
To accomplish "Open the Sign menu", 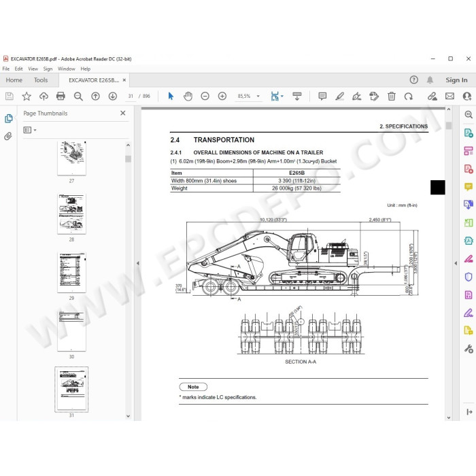I will tap(48, 69).
